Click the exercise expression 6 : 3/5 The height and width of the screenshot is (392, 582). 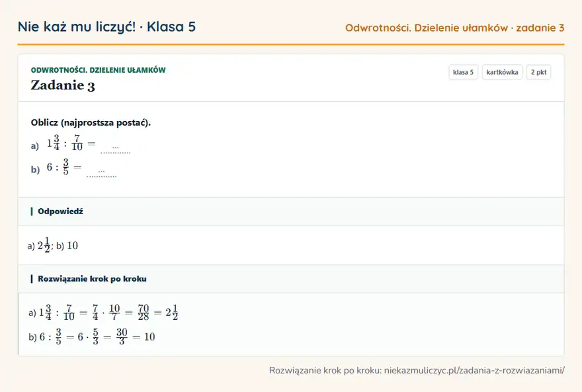(64, 167)
